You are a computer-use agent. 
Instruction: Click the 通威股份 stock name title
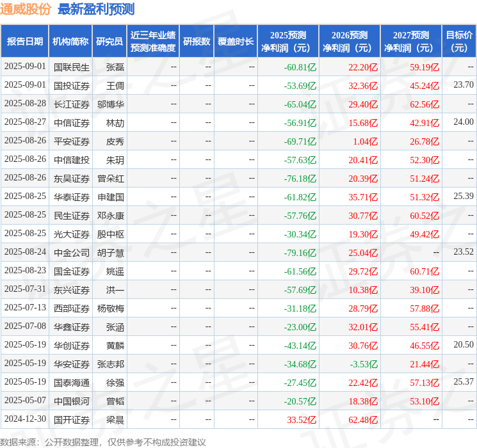(x=26, y=10)
